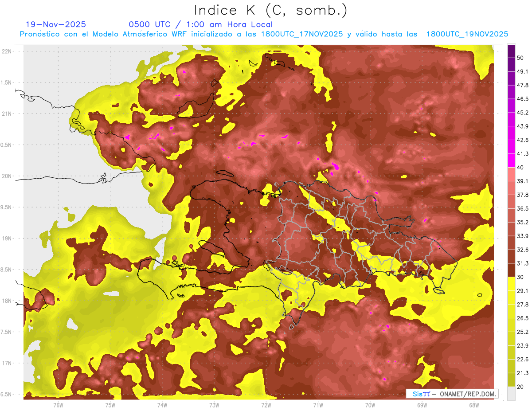The width and height of the screenshot is (532, 411).
Task: Click the latitude label "21N"
Action: 6,114
